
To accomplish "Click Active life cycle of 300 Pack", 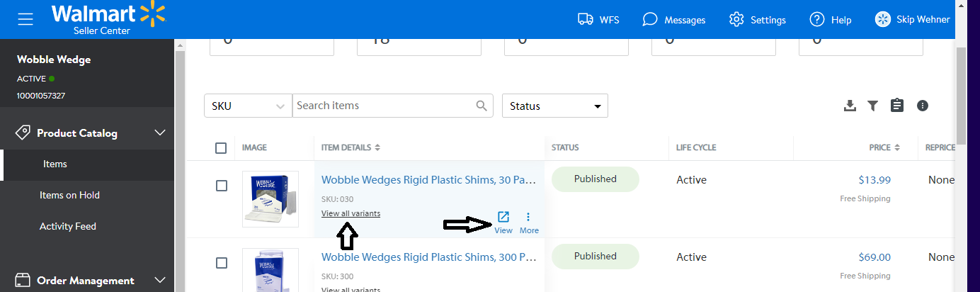I will point(691,257).
